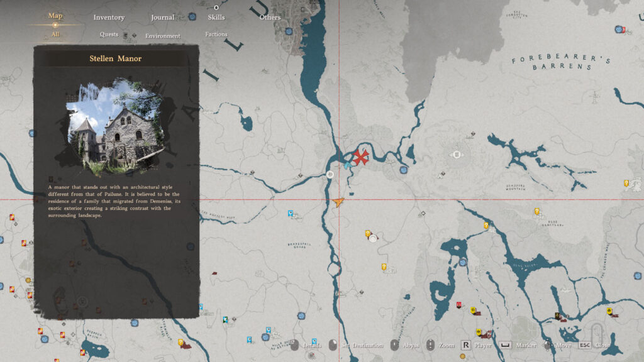Click blue abyss icon right of the red cross

click(x=403, y=170)
